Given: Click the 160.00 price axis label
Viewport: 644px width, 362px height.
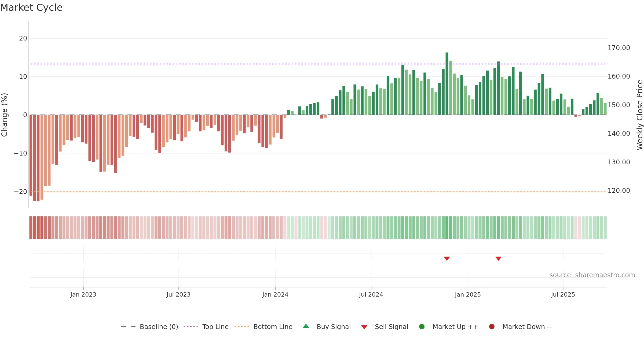Looking at the screenshot, I should tap(619, 76).
